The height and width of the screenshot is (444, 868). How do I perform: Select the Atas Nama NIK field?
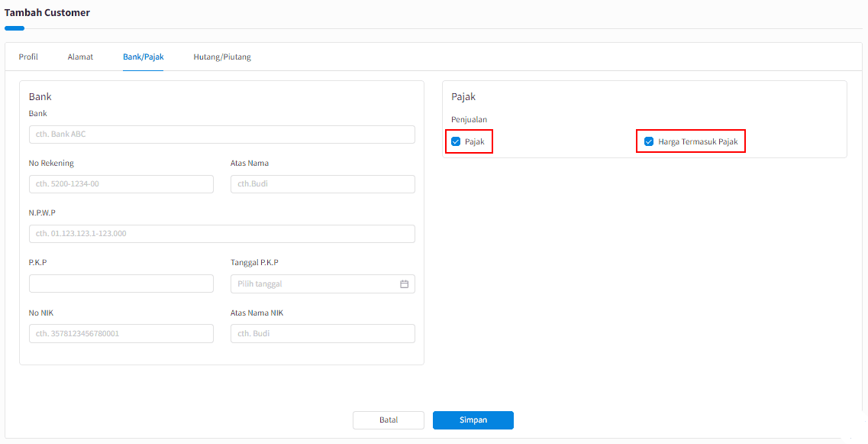click(323, 334)
